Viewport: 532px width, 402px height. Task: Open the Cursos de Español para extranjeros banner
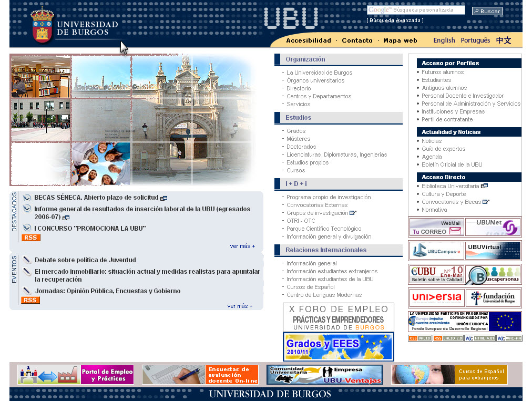[x=449, y=375]
